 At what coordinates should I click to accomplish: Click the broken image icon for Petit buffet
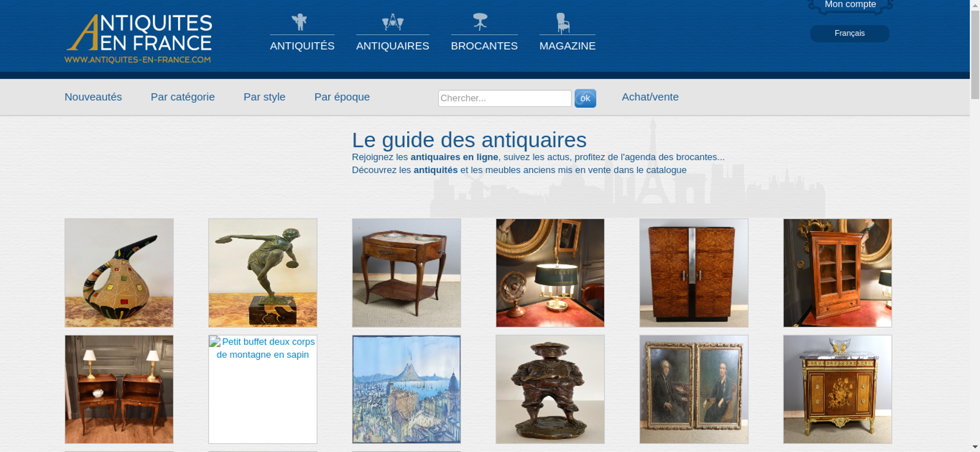215,342
